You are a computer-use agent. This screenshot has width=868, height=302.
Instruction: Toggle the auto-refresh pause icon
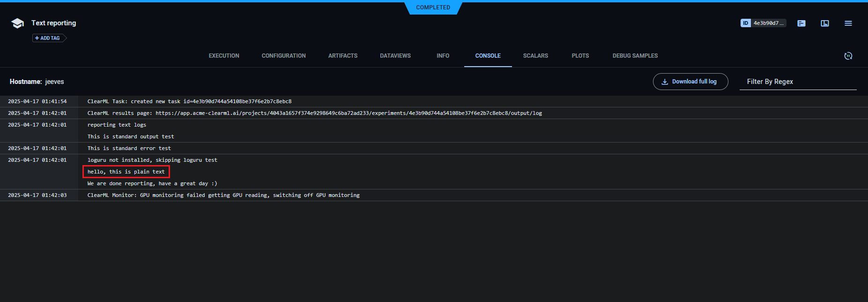848,56
